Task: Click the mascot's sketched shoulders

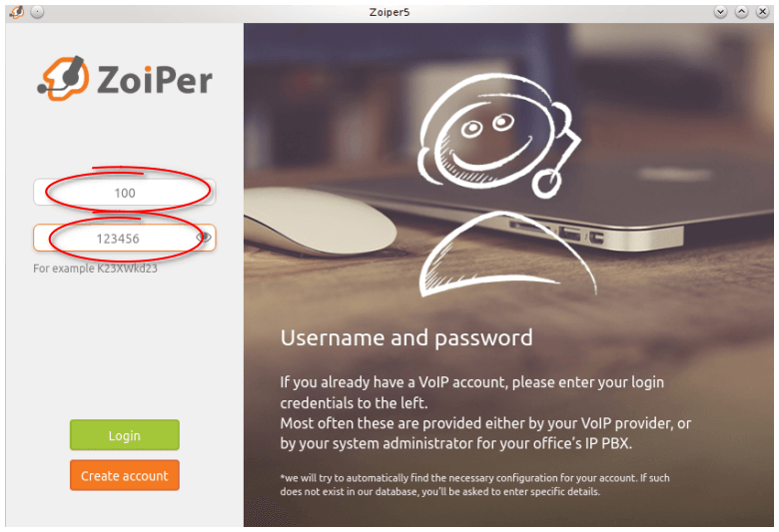Action: coord(507,255)
